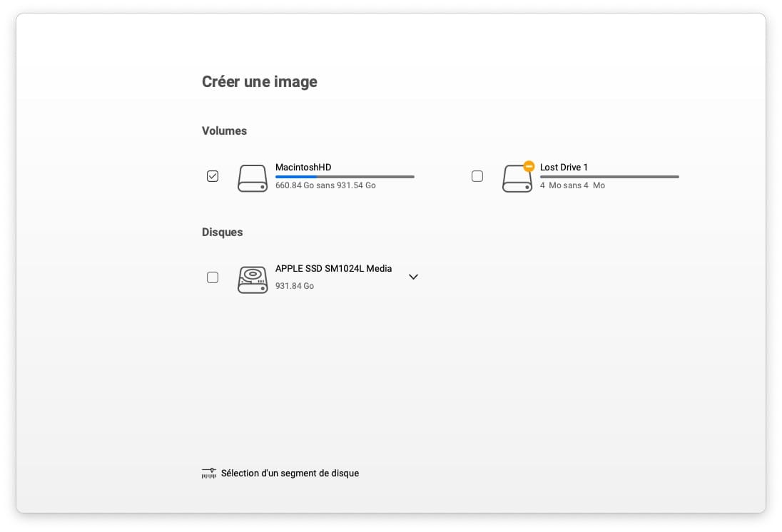Viewport: 782px width, 532px height.
Task: Click the APPLE SSD hard disk icon
Action: click(x=253, y=280)
